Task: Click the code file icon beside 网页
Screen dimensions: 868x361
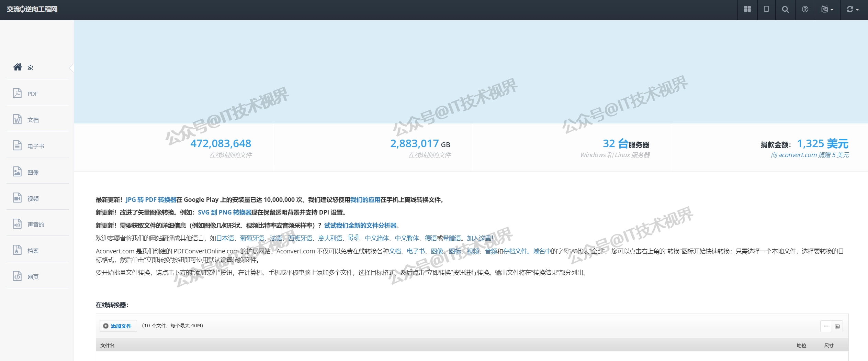Action: 17,276
